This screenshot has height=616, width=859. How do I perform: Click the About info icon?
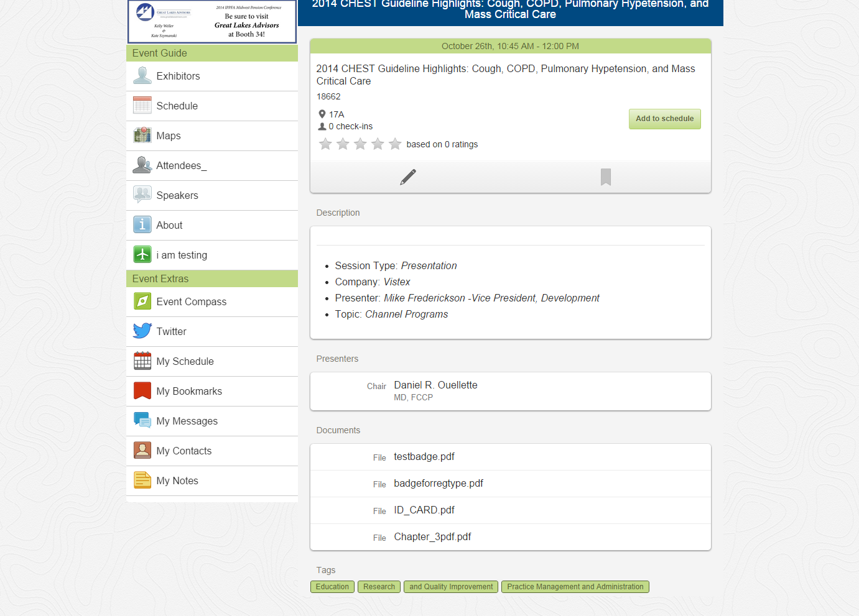click(x=142, y=225)
